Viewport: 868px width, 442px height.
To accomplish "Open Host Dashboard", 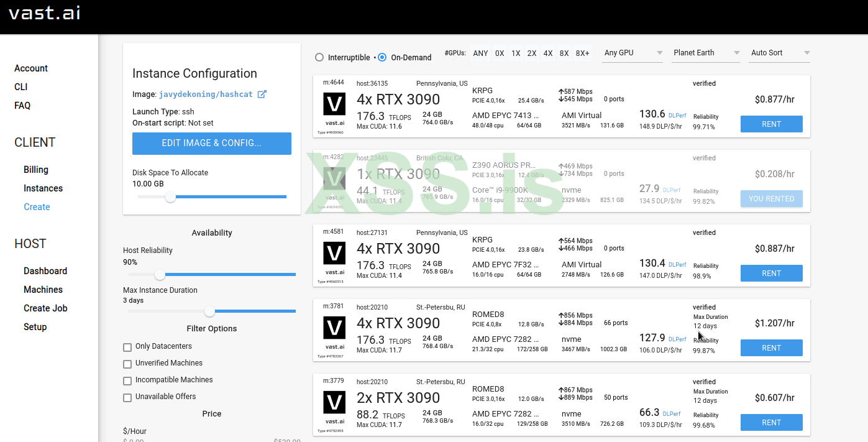I will (45, 271).
